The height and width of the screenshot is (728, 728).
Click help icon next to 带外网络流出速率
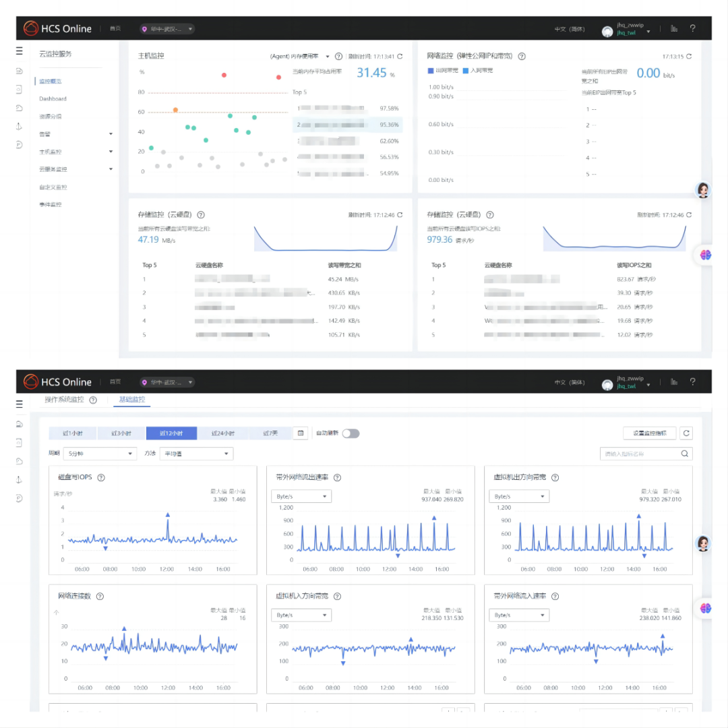click(338, 477)
